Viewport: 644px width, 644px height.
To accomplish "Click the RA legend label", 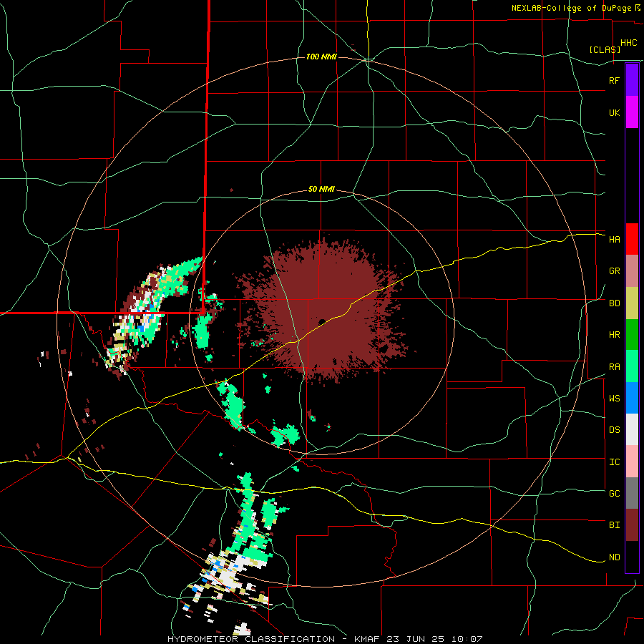I will pyautogui.click(x=614, y=366).
